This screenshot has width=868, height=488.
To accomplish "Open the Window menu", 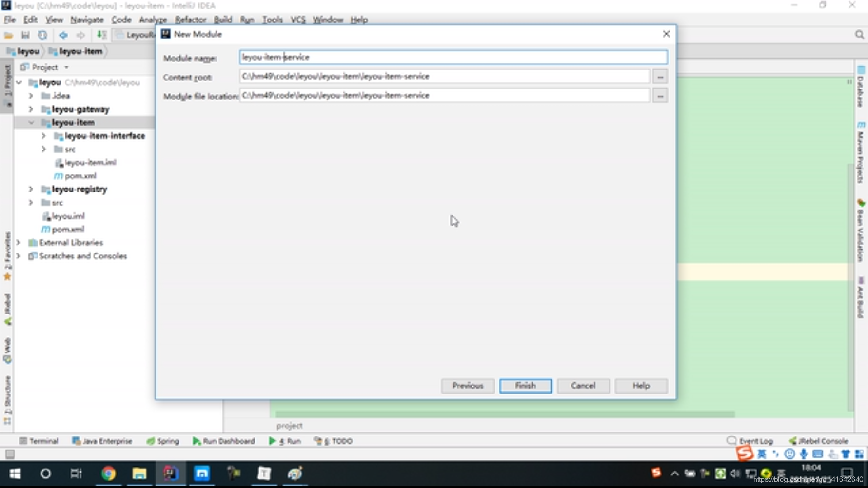I will 328,19.
